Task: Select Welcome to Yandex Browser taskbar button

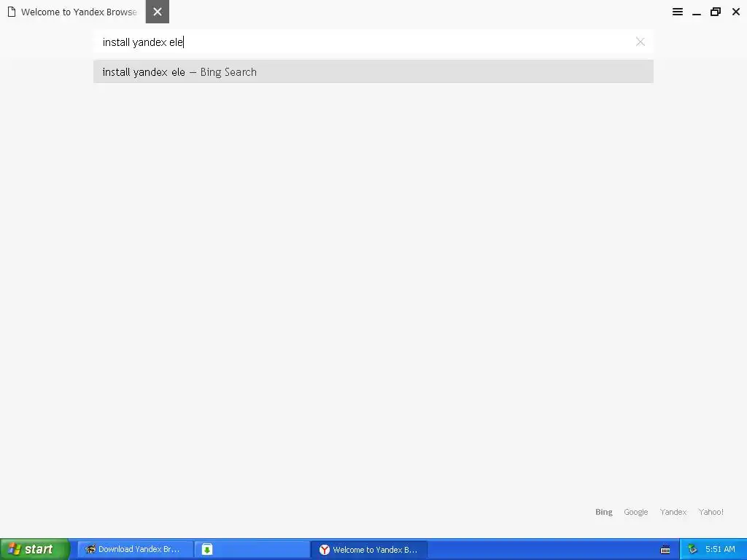Action: point(369,550)
